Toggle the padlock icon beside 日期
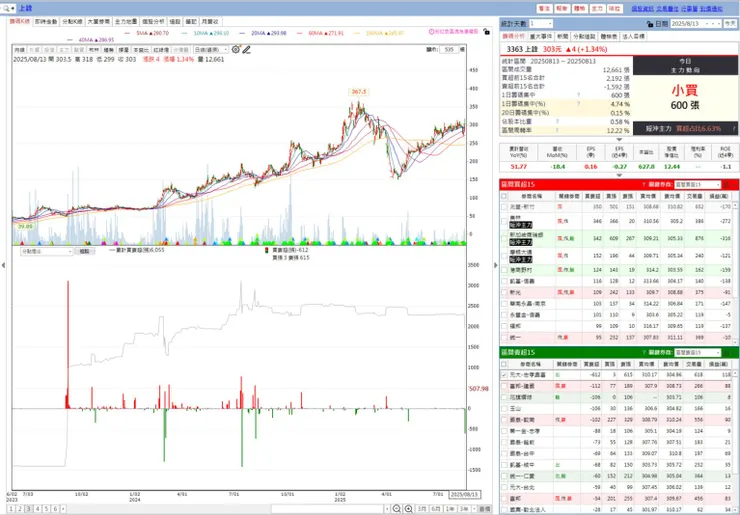The height and width of the screenshot is (515, 740). [650, 24]
